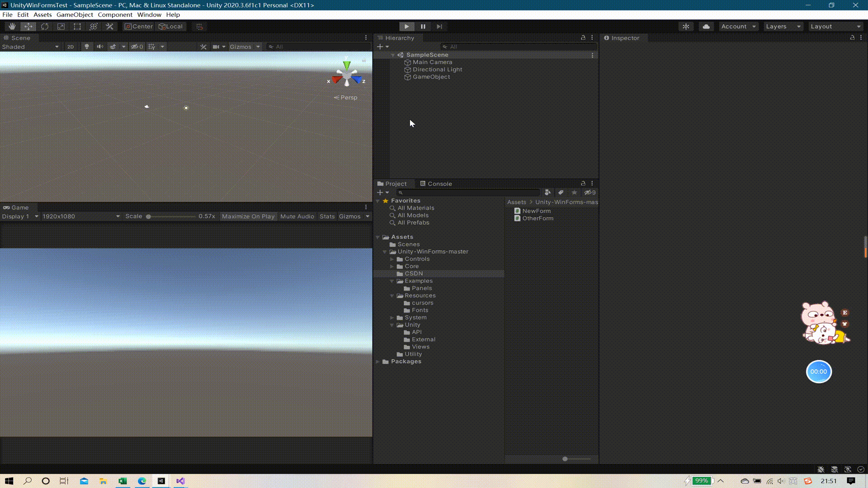Adjust the Game view Scale slider
Image resolution: width=868 pixels, height=488 pixels.
149,216
